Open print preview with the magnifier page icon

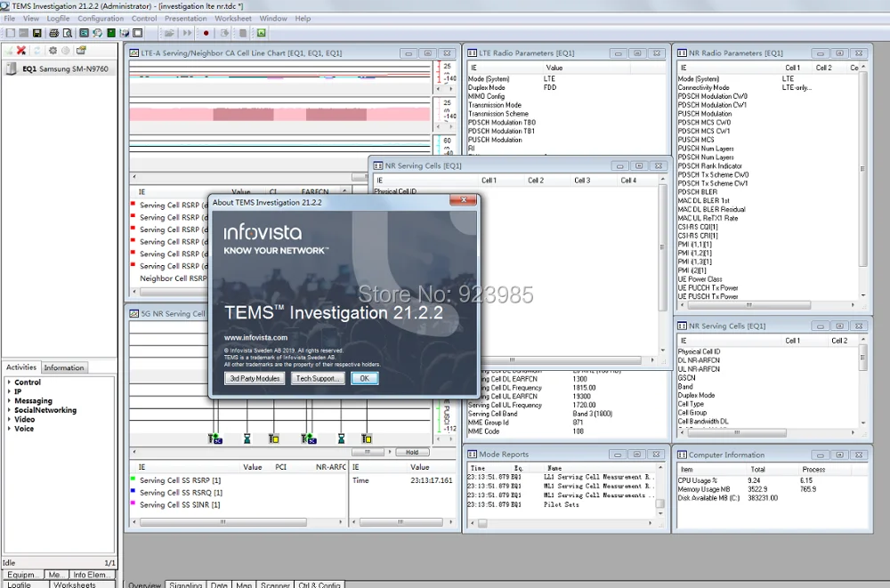(x=68, y=33)
